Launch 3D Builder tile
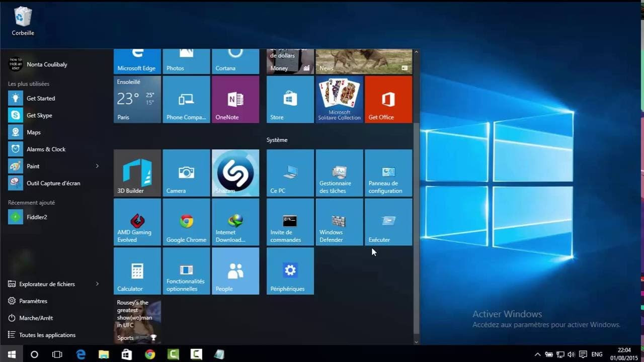644x362 pixels. click(x=137, y=172)
